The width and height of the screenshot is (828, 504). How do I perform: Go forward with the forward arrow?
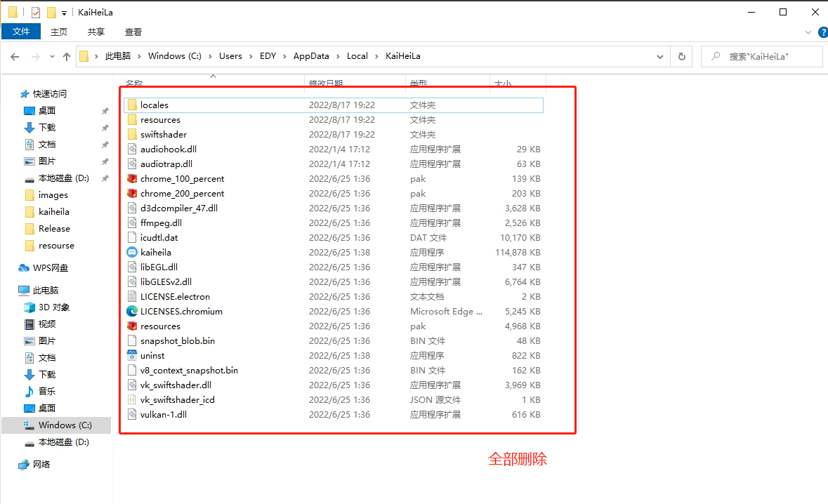point(35,56)
